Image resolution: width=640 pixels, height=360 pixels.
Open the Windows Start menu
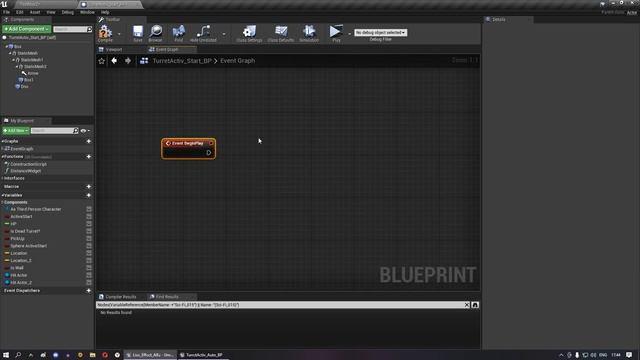pyautogui.click(x=6, y=355)
